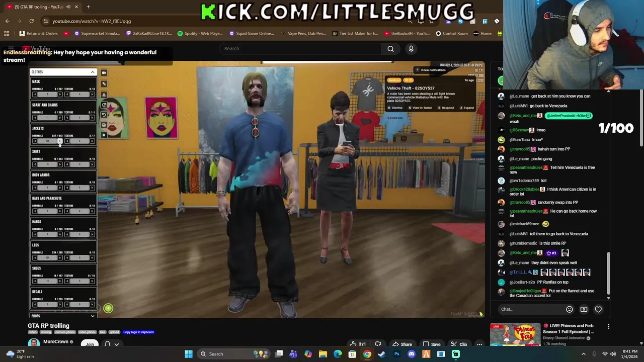Click MoreCrown channel name link
The height and width of the screenshot is (362, 644).
pyautogui.click(x=55, y=342)
